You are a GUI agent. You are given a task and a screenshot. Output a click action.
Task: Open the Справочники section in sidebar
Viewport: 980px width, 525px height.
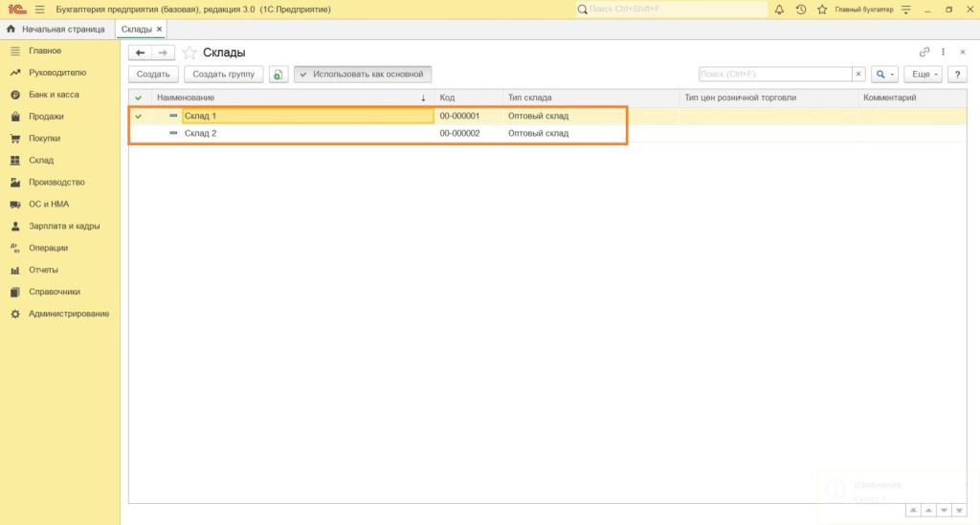(x=54, y=292)
